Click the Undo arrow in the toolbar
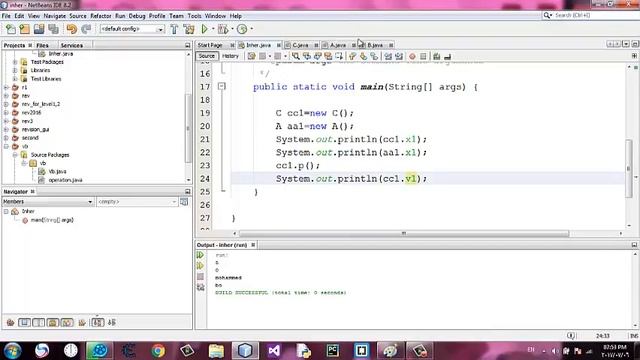 [71, 29]
